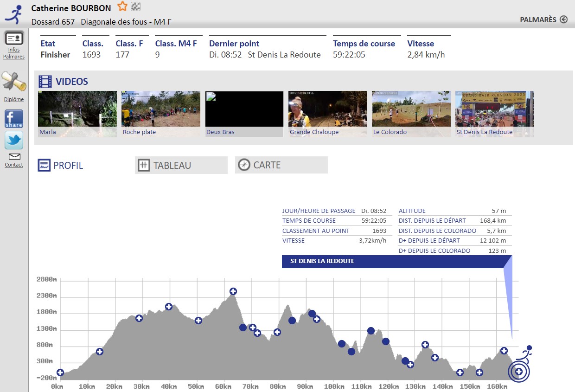This screenshot has height=392, width=575.
Task: Switch to the CARTE tab
Action: pyautogui.click(x=281, y=165)
